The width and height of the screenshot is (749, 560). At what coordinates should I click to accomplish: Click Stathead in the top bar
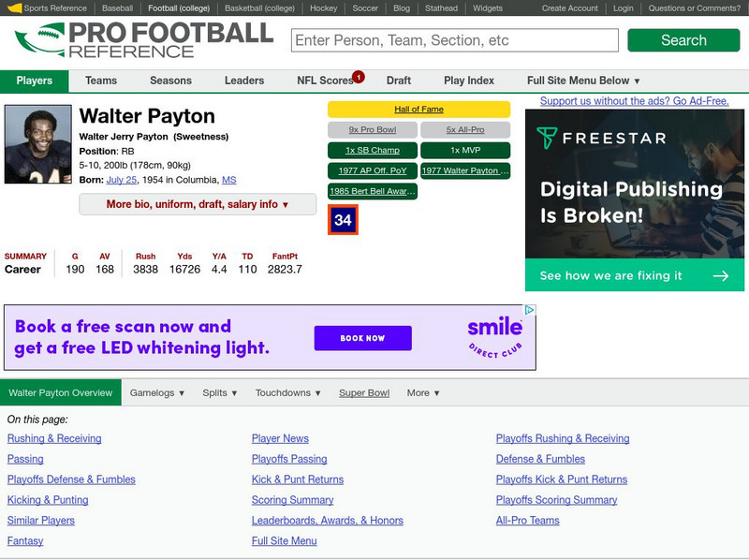(440, 8)
